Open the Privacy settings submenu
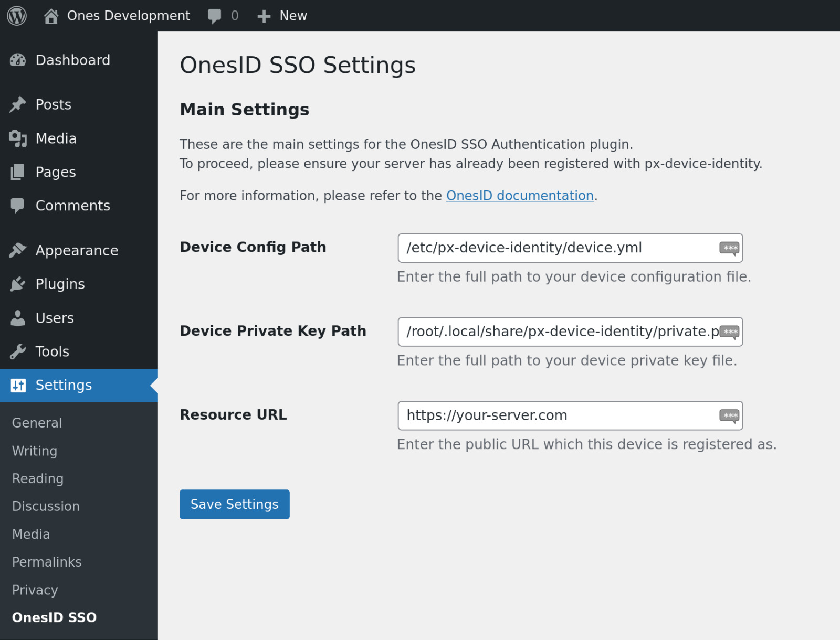The height and width of the screenshot is (640, 840). 35,590
